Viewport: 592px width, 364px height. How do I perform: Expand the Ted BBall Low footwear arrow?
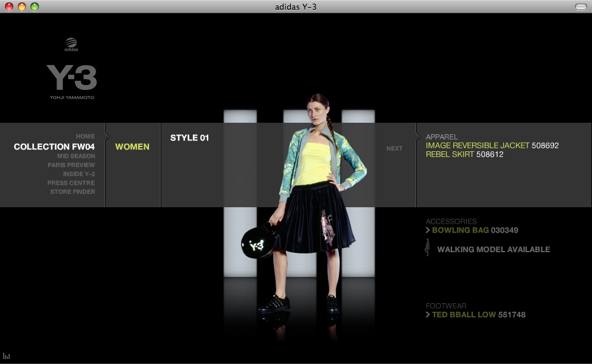pyautogui.click(x=428, y=315)
